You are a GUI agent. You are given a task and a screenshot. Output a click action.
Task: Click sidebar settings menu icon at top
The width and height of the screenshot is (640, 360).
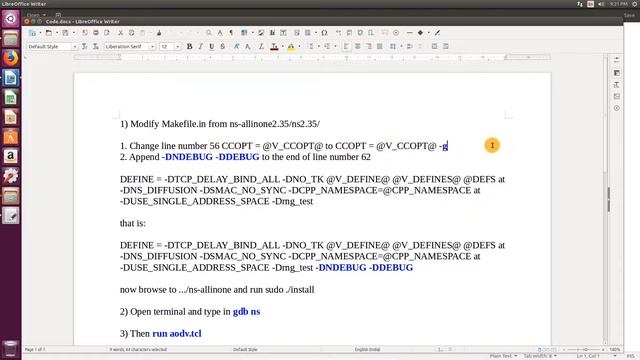click(616, 60)
